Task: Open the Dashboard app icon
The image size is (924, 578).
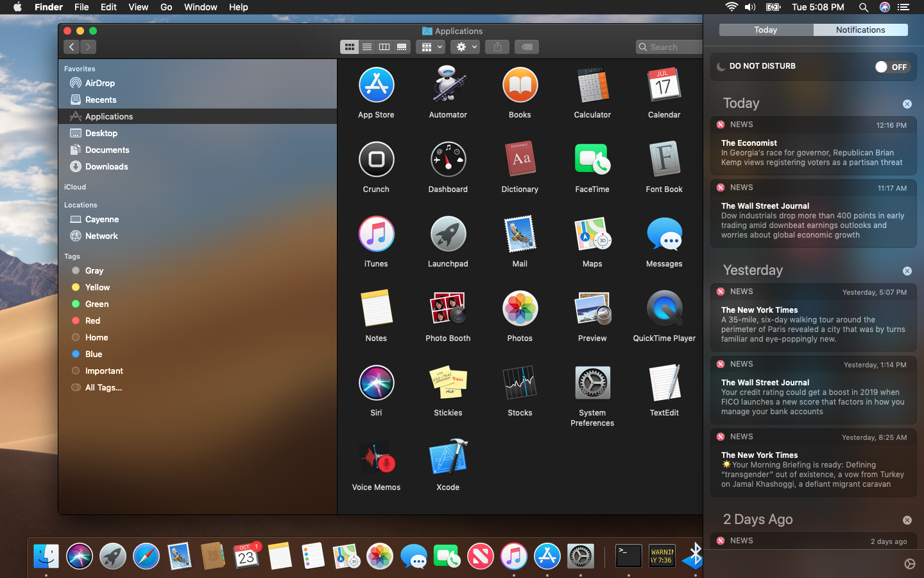Action: pyautogui.click(x=448, y=160)
